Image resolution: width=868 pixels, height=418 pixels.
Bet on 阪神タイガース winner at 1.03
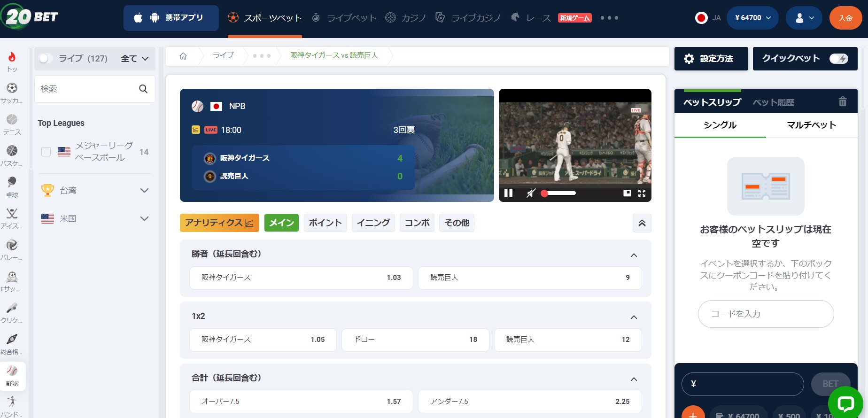(301, 278)
